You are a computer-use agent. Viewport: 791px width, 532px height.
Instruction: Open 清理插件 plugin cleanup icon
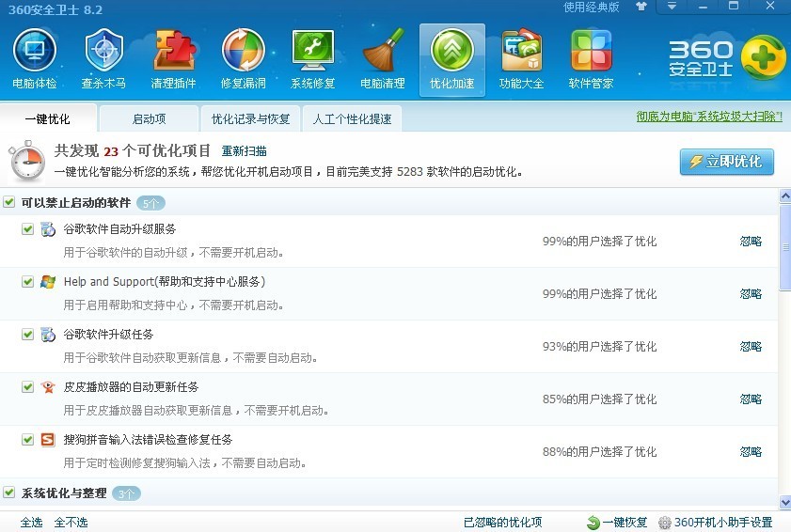tap(174, 59)
